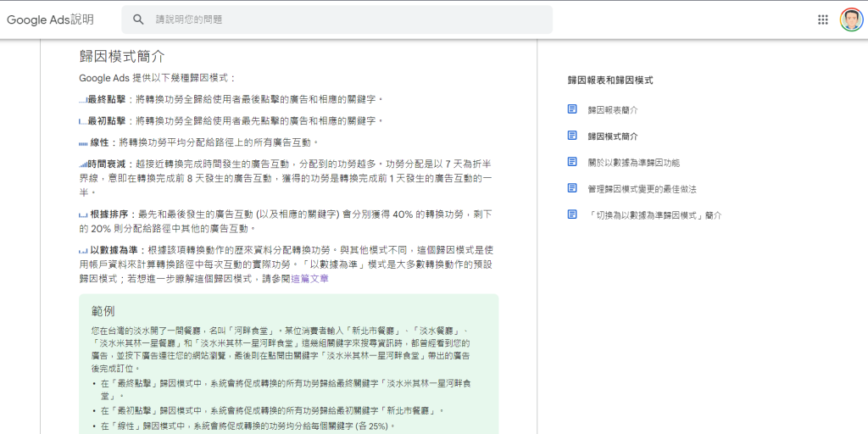Open 管理歸因模式變更的最佳做法 article
Viewport: 868px width, 434px height.
click(643, 189)
